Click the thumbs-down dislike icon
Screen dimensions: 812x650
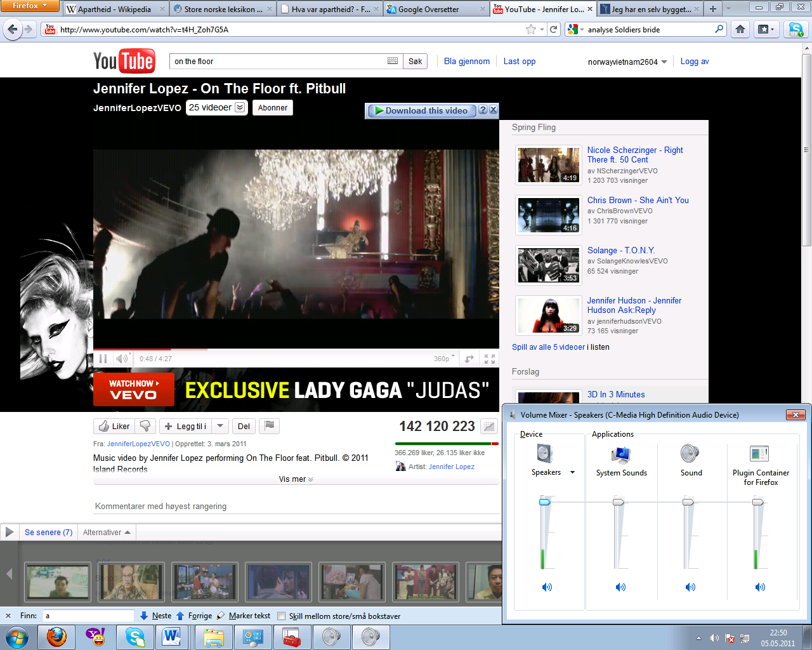pos(145,426)
